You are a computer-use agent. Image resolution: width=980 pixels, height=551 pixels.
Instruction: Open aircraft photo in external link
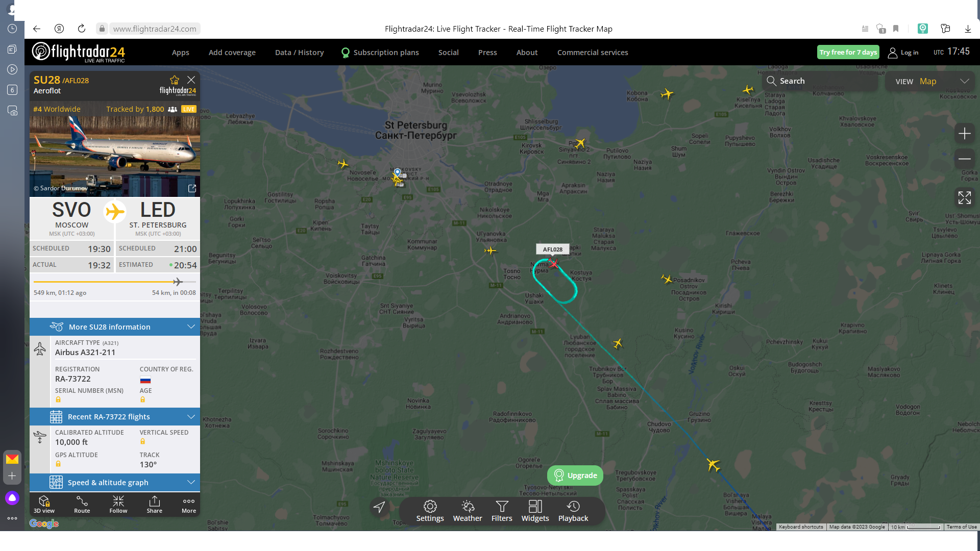[192, 188]
